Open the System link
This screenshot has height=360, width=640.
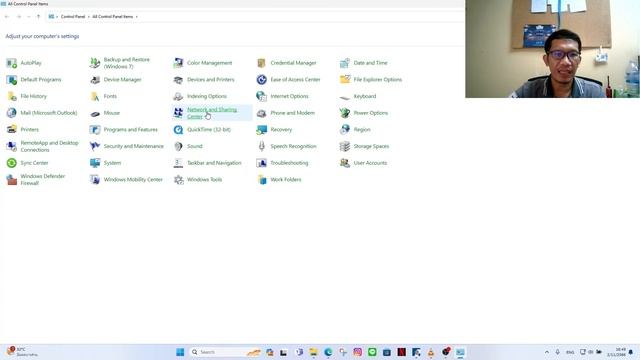pyautogui.click(x=112, y=163)
